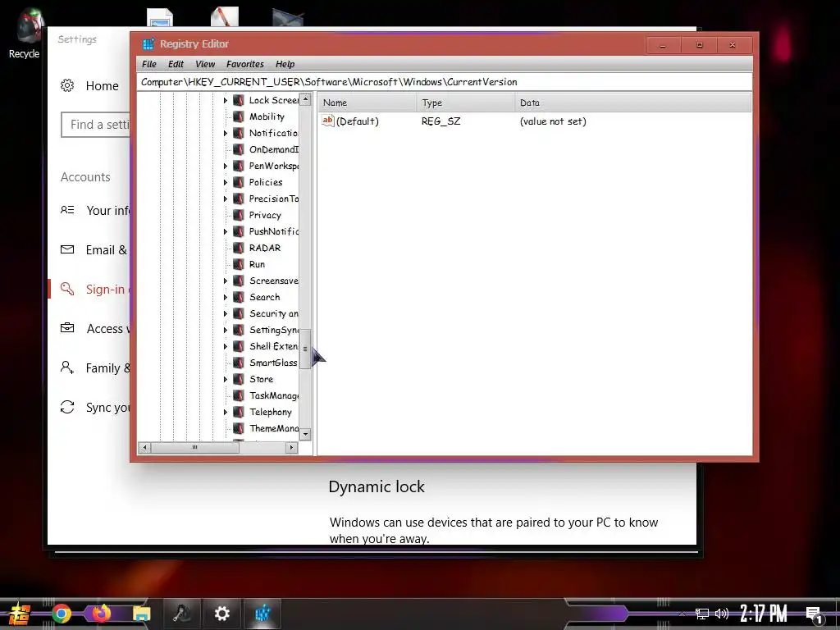Image resolution: width=840 pixels, height=630 pixels.
Task: Open the notification center tray icon
Action: pos(815,614)
